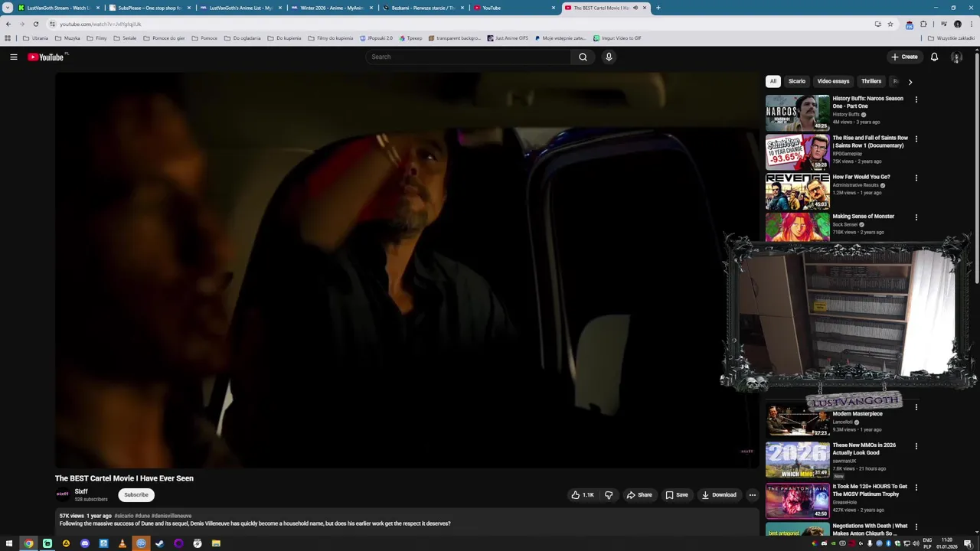Open the Muzyka bookmarks folder
Image resolution: width=980 pixels, height=551 pixels.
[67, 38]
